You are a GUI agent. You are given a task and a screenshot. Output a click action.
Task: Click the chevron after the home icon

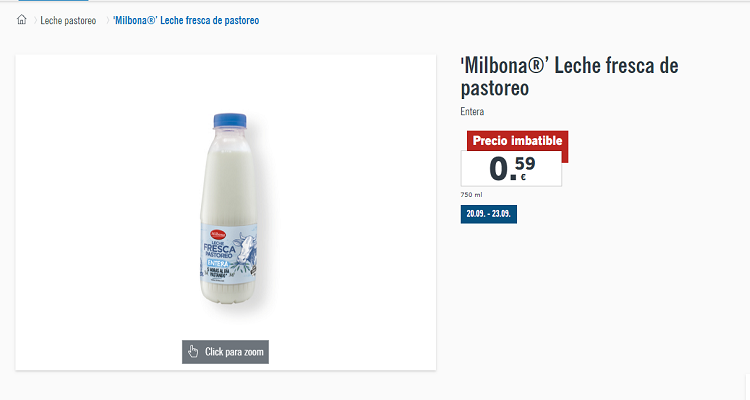[x=34, y=21]
